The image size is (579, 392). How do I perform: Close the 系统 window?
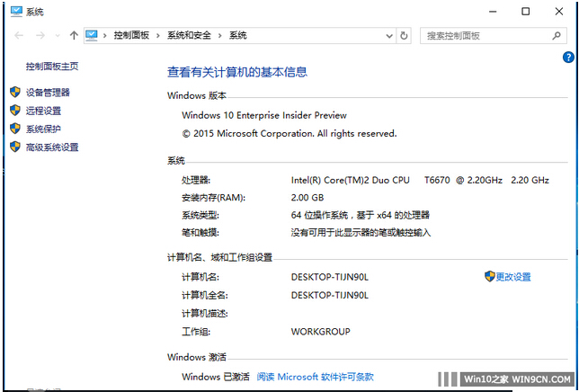(559, 12)
